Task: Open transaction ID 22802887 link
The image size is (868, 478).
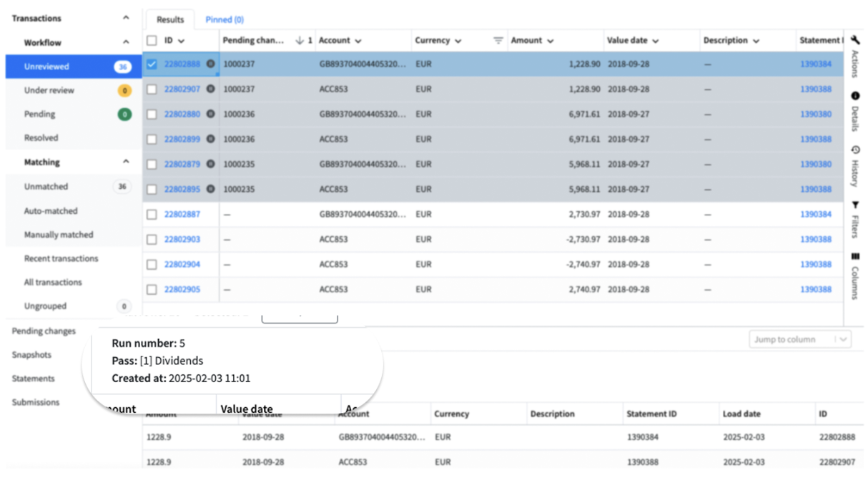Action: click(182, 214)
